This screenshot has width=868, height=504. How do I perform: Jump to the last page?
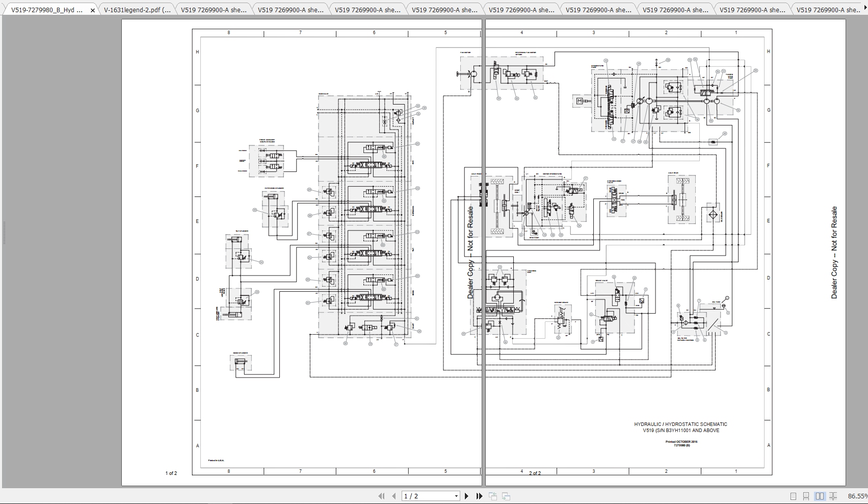pyautogui.click(x=480, y=495)
